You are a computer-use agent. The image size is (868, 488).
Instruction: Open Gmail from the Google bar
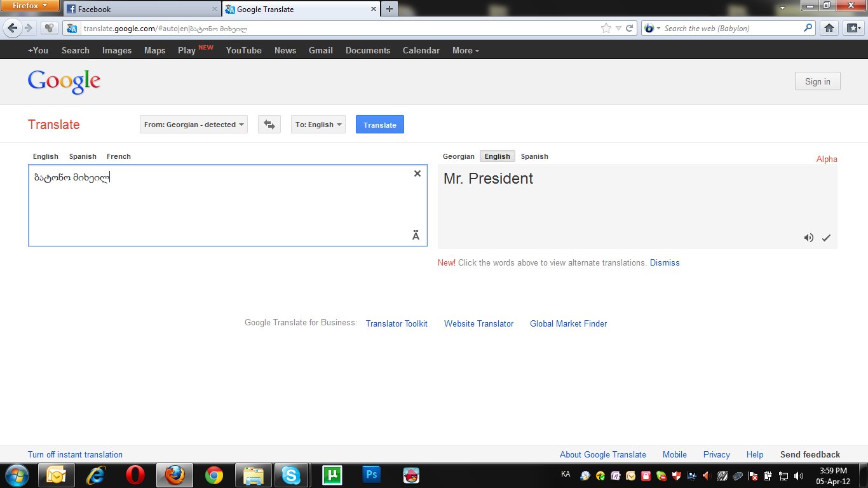[x=321, y=50]
